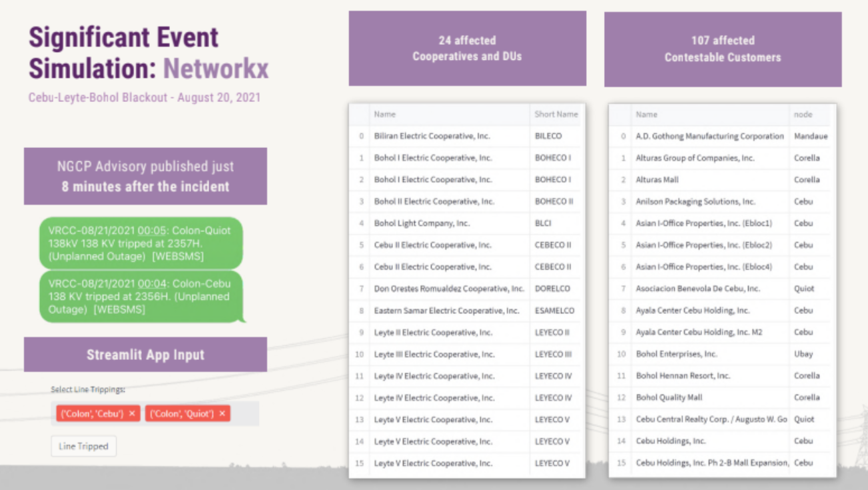Click the Streamlit App Input section header
Screen dimensions: 868x490
pyautogui.click(x=145, y=355)
